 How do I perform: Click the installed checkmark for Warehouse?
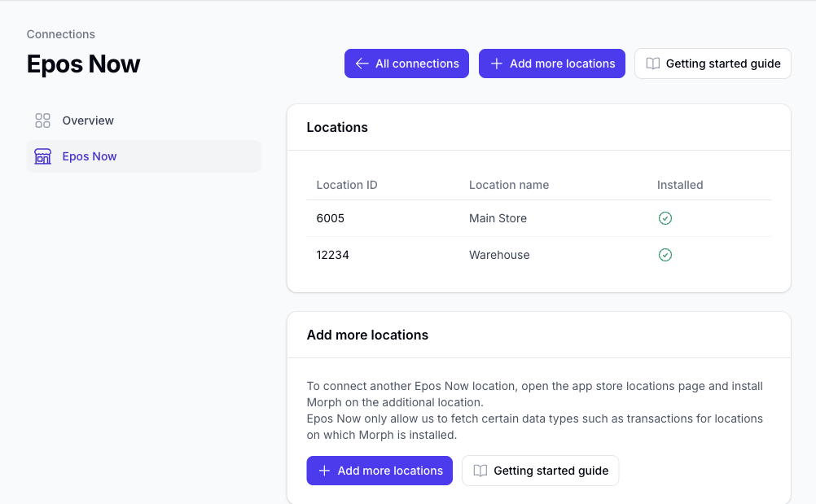[665, 255]
